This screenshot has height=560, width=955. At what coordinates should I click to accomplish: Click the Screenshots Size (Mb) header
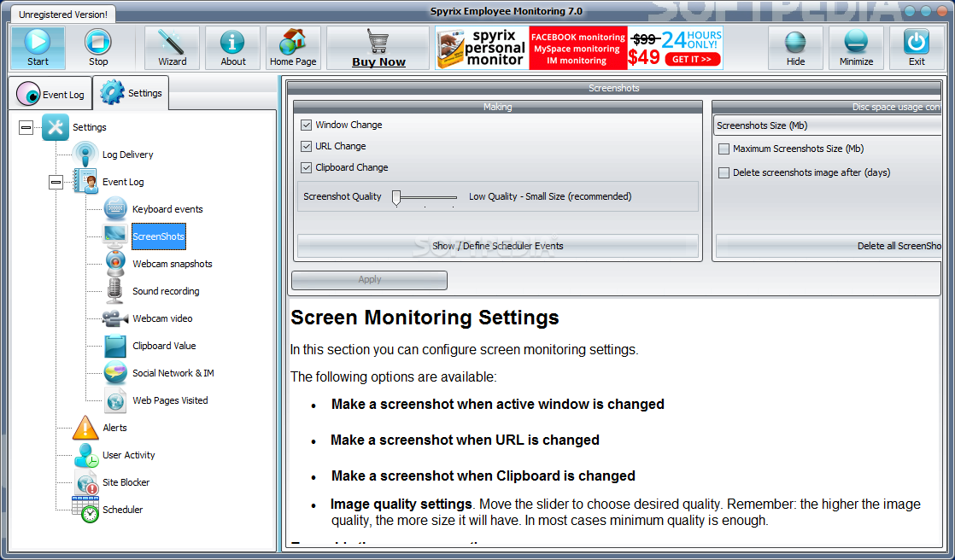pyautogui.click(x=827, y=125)
